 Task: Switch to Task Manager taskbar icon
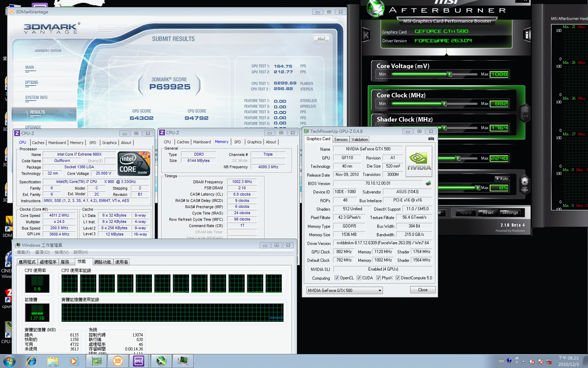pos(183,361)
